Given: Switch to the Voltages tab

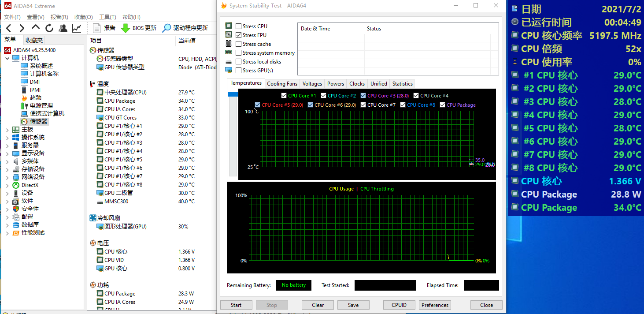Looking at the screenshot, I should 312,84.
